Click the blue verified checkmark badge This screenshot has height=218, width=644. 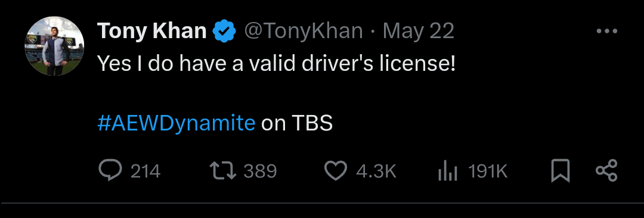224,32
